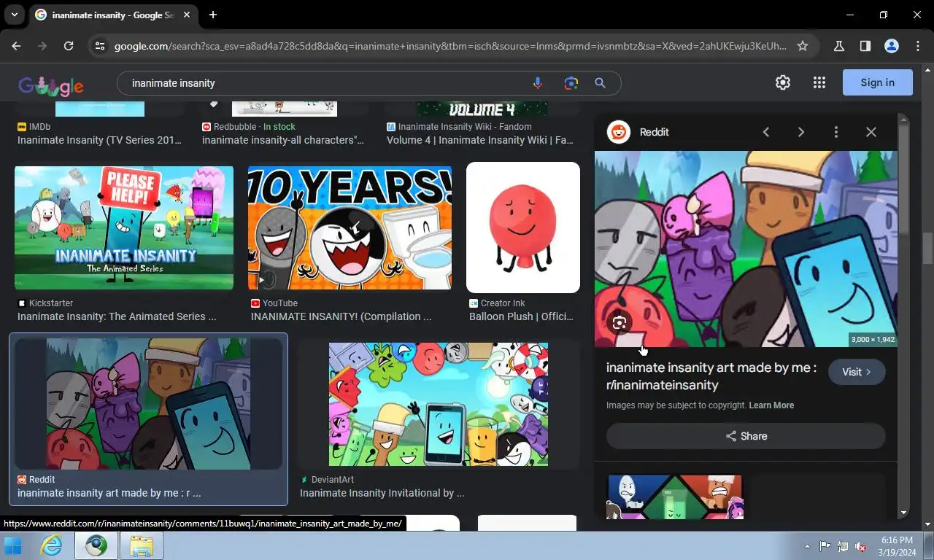Open Windows Start menu
The image size is (934, 560).
click(x=13, y=545)
